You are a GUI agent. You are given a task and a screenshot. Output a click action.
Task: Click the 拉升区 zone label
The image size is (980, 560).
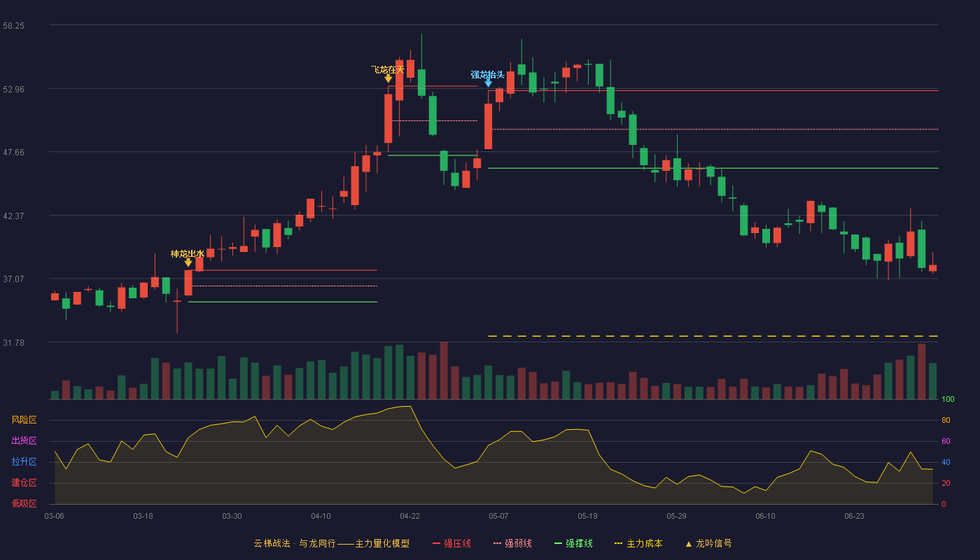click(x=24, y=462)
